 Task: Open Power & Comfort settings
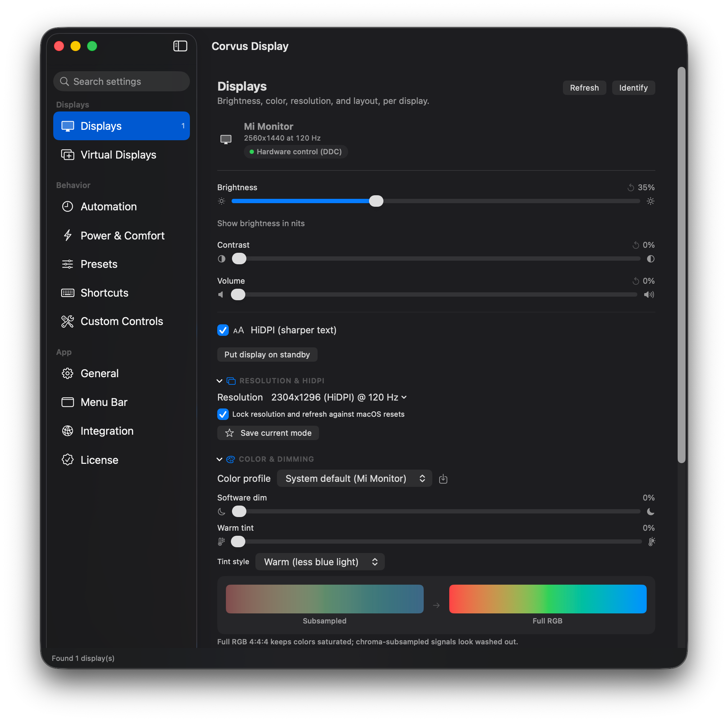tap(121, 236)
